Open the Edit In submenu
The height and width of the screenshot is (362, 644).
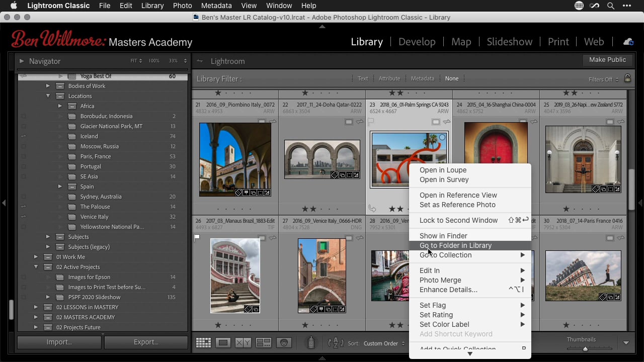click(x=470, y=270)
